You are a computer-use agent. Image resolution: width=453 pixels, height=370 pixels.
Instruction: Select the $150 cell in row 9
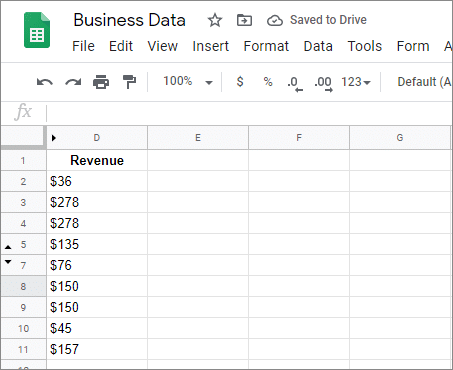pyautogui.click(x=97, y=307)
